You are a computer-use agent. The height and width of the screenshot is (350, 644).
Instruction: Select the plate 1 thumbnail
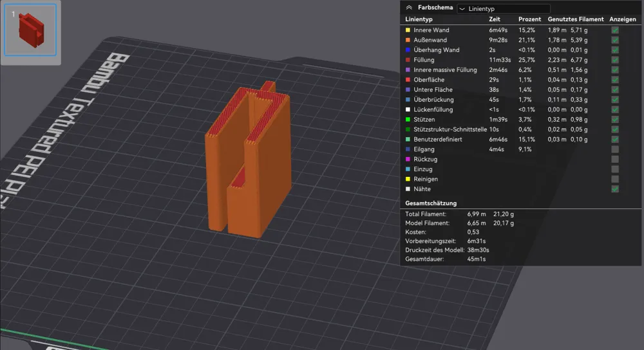click(x=30, y=29)
